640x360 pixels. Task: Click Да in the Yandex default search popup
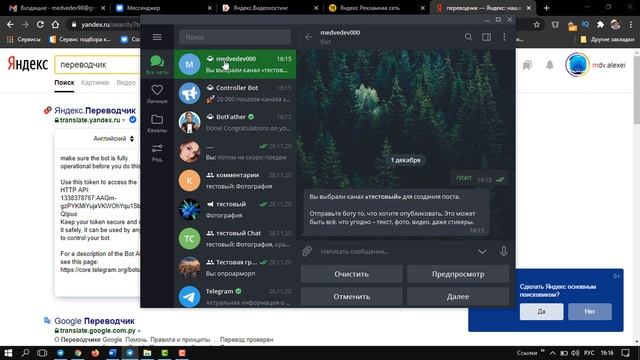click(x=541, y=311)
